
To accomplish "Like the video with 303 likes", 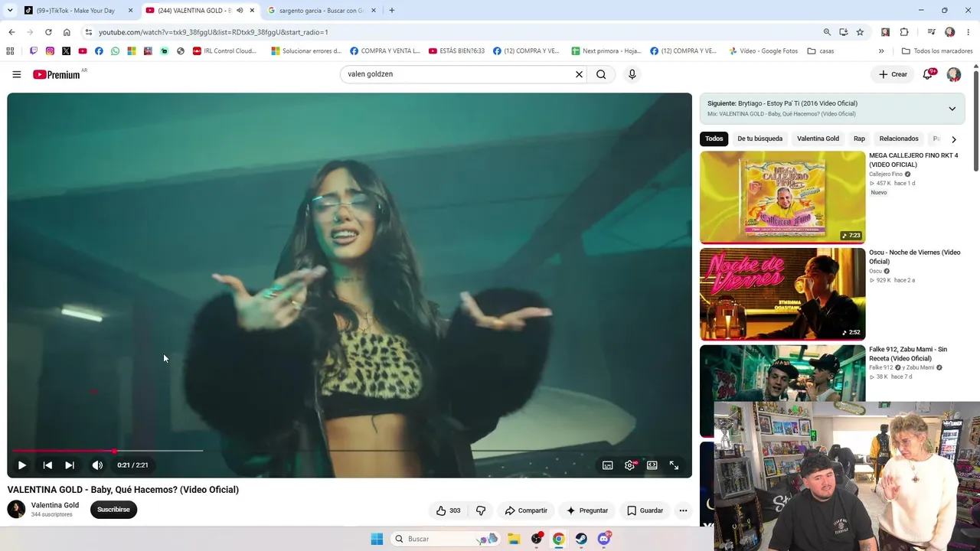I will click(449, 510).
